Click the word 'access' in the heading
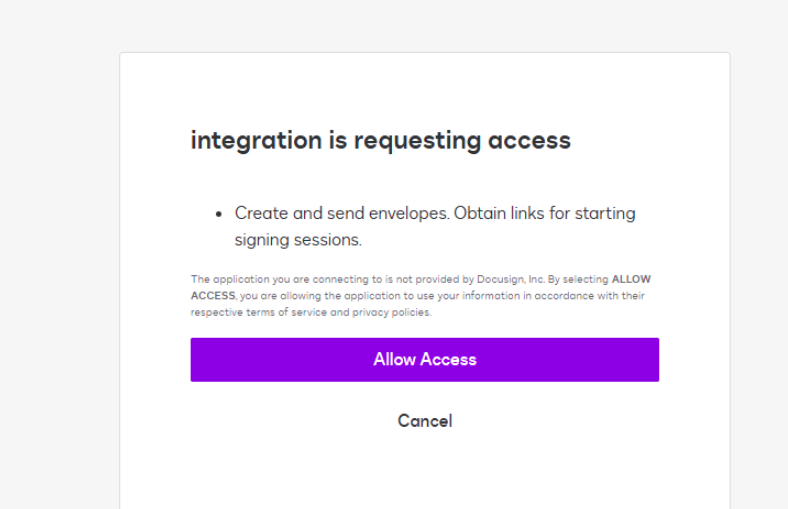The height and width of the screenshot is (509, 788). [529, 141]
